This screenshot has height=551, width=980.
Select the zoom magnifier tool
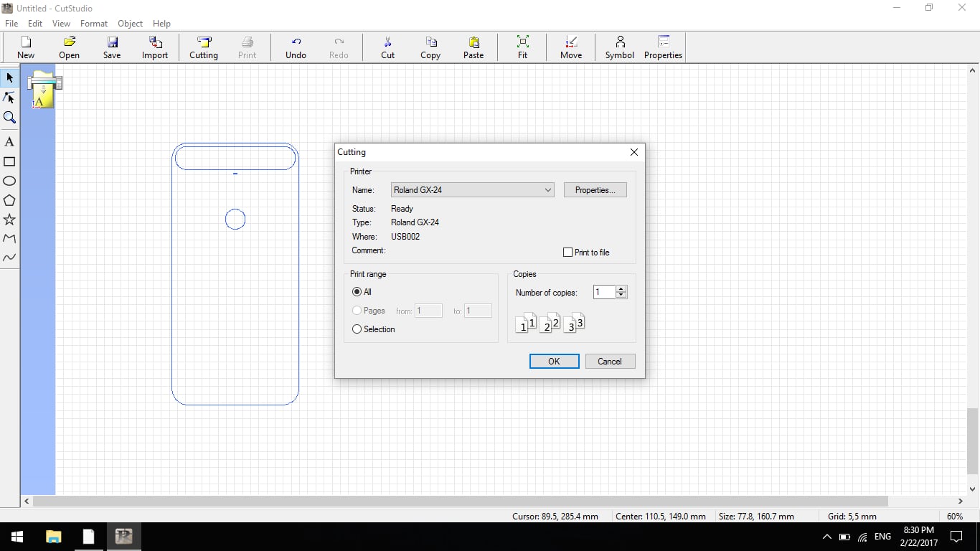coord(9,117)
